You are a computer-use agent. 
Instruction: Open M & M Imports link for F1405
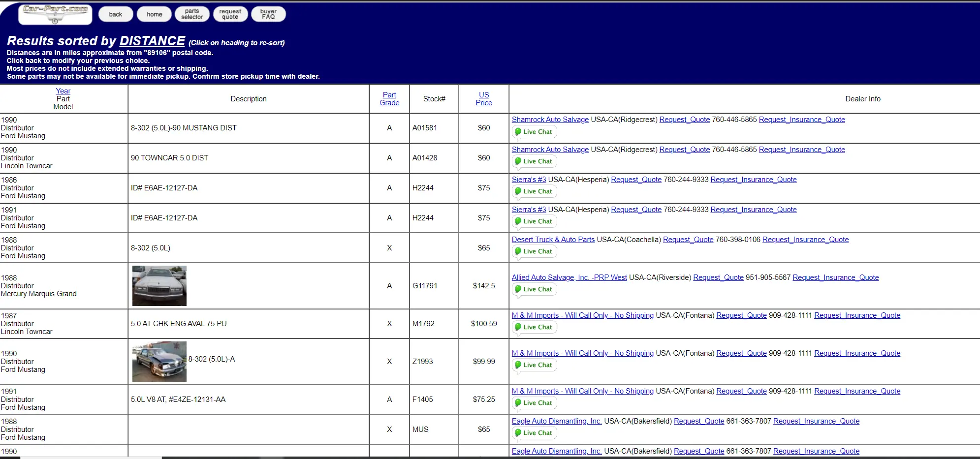[x=583, y=391]
